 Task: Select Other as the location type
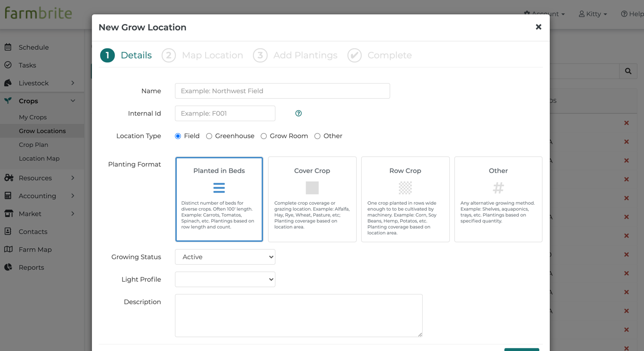click(x=318, y=136)
